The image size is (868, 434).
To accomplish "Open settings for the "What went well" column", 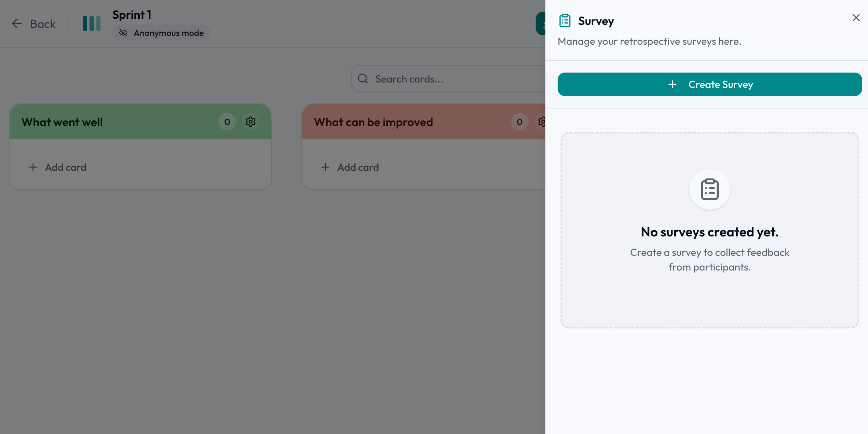I will coord(250,122).
